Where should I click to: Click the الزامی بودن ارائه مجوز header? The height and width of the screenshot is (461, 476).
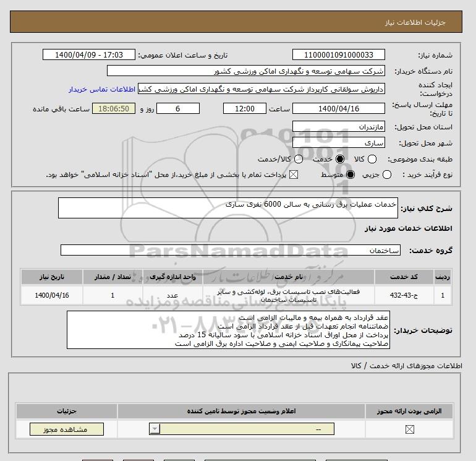(409, 411)
